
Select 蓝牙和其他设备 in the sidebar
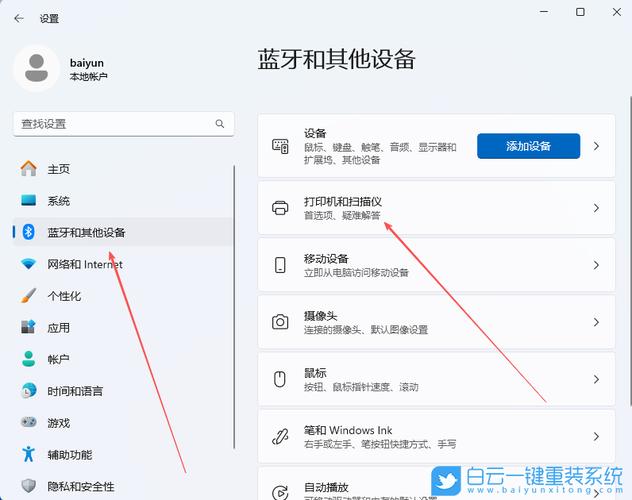(123, 232)
